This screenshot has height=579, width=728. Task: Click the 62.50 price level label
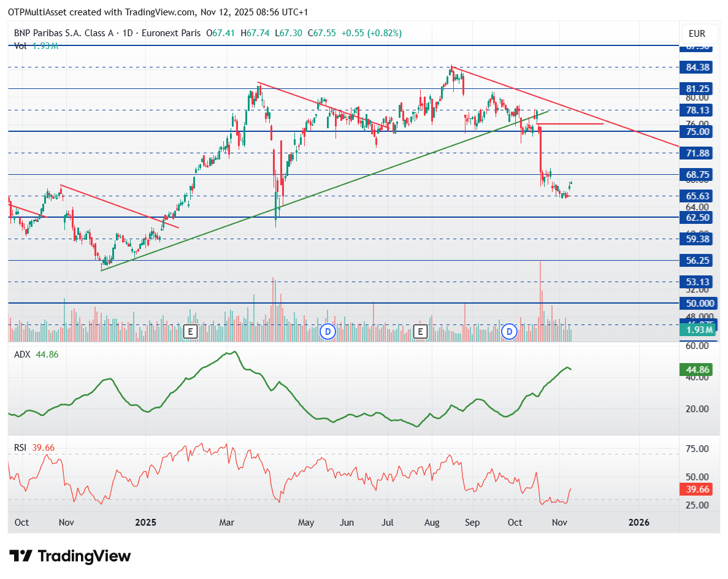(x=697, y=217)
